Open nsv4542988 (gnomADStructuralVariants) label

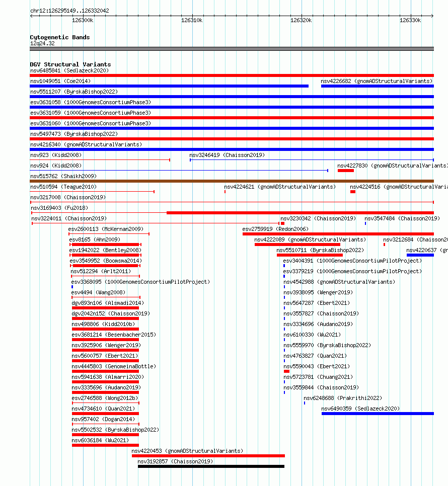tap(339, 281)
